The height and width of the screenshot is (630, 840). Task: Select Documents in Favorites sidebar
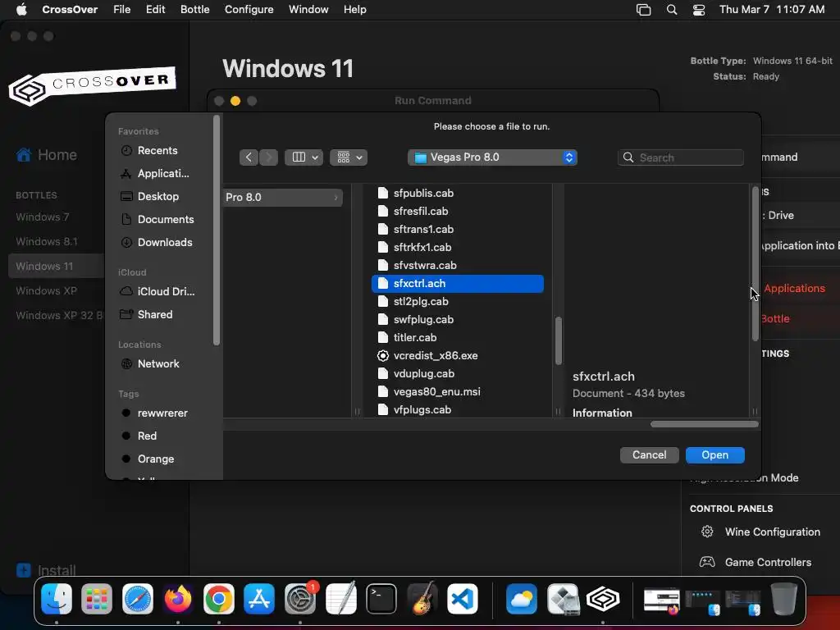click(x=164, y=220)
